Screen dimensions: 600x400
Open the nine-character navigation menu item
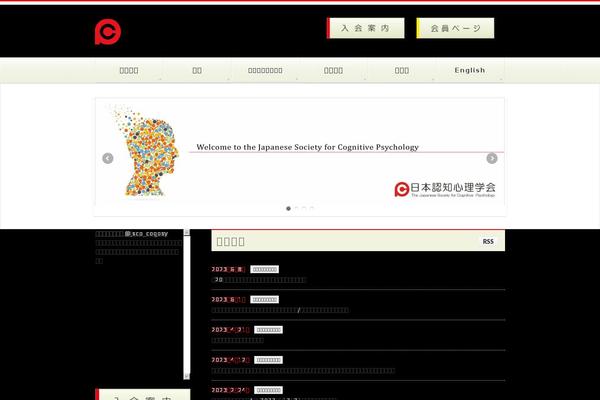pyautogui.click(x=265, y=70)
